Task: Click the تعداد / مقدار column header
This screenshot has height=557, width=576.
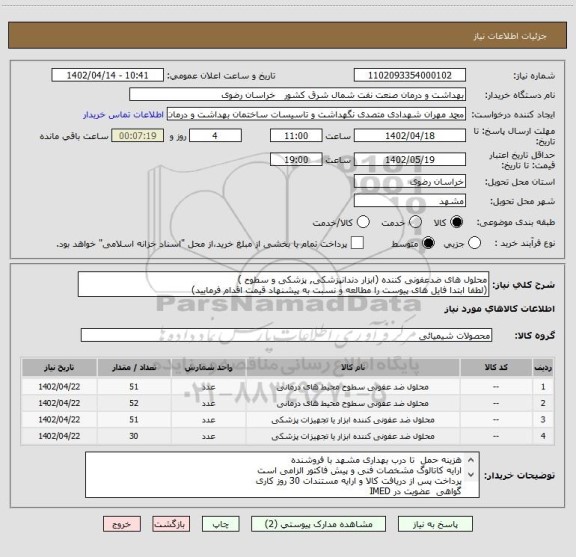Action: pyautogui.click(x=134, y=367)
